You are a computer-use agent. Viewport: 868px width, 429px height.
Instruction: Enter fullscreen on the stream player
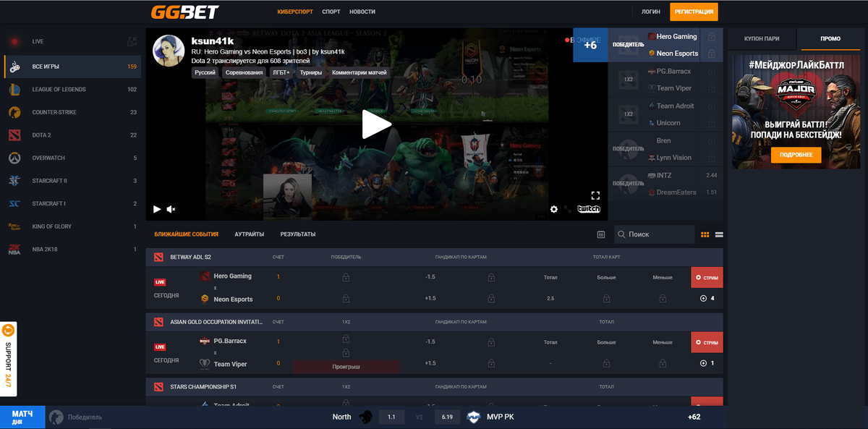point(596,195)
